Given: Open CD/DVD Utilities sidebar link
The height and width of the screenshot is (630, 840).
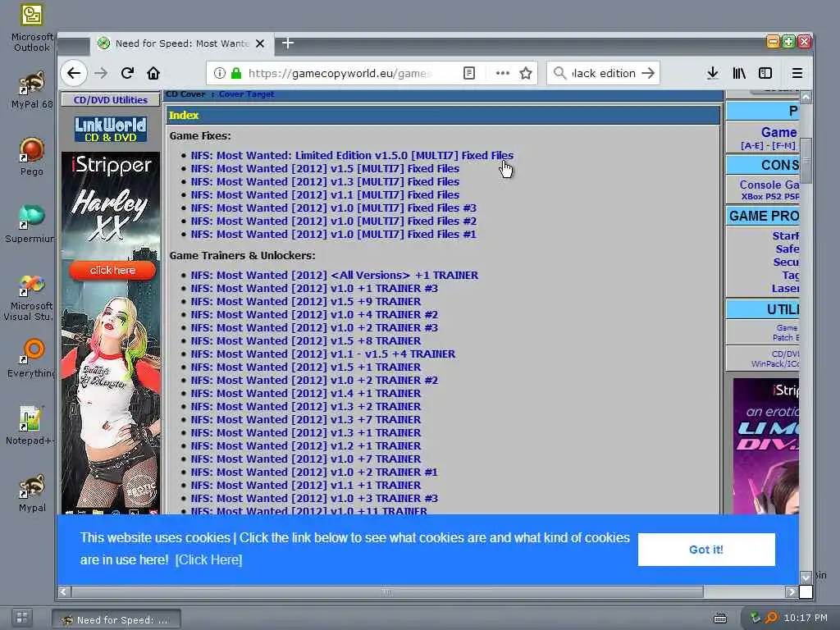Looking at the screenshot, I should coord(111,99).
